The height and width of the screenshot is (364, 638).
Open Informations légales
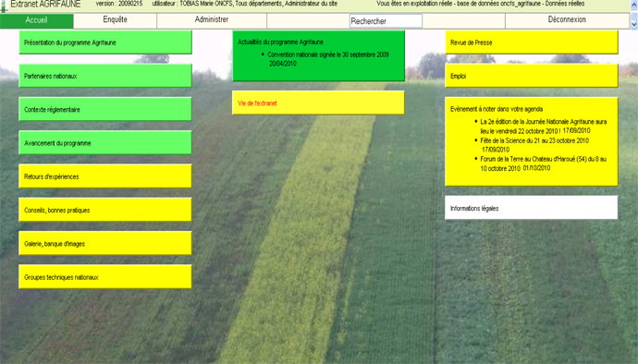(x=532, y=208)
